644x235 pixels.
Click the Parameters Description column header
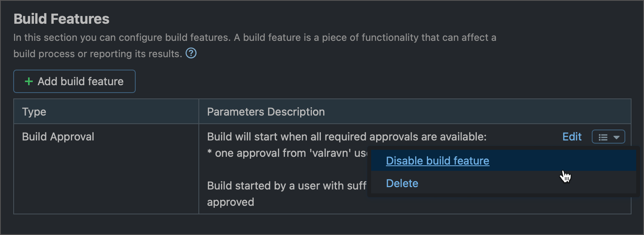coord(265,112)
